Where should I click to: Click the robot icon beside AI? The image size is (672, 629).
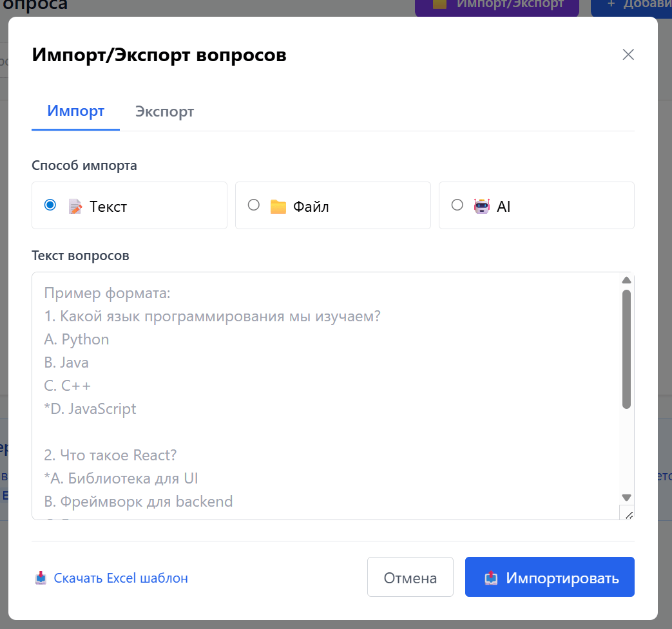(482, 206)
